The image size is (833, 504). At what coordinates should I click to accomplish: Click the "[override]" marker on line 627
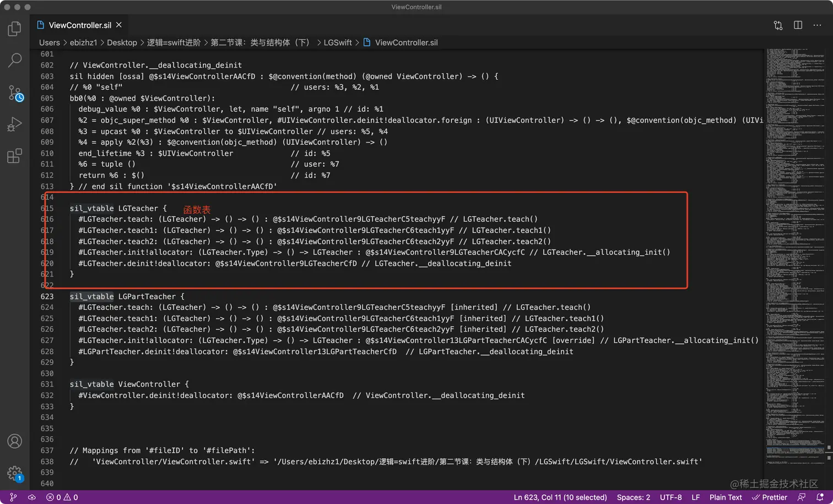[574, 340]
